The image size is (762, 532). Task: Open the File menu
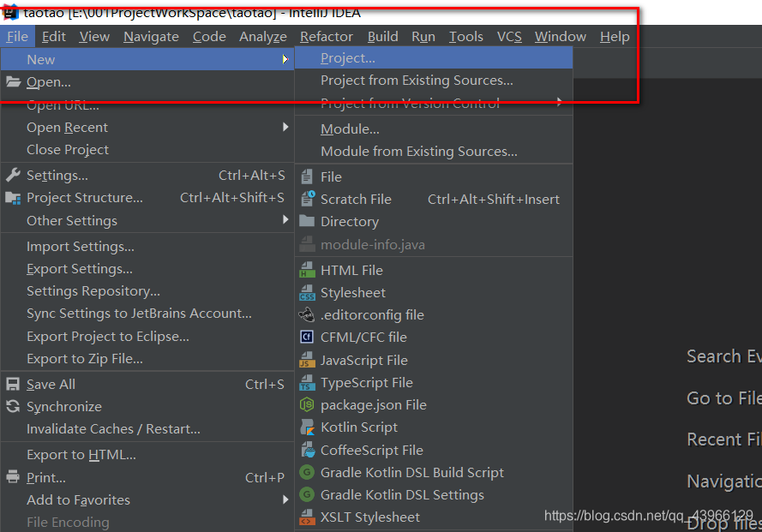click(x=17, y=37)
